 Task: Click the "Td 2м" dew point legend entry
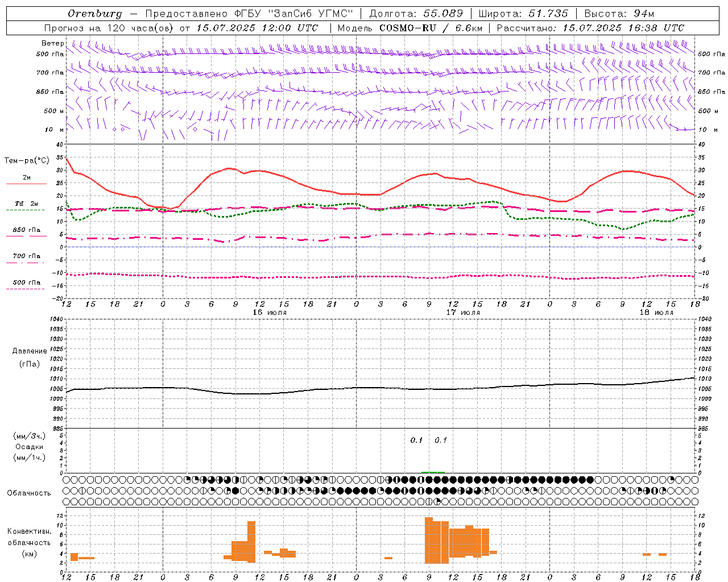point(27,203)
